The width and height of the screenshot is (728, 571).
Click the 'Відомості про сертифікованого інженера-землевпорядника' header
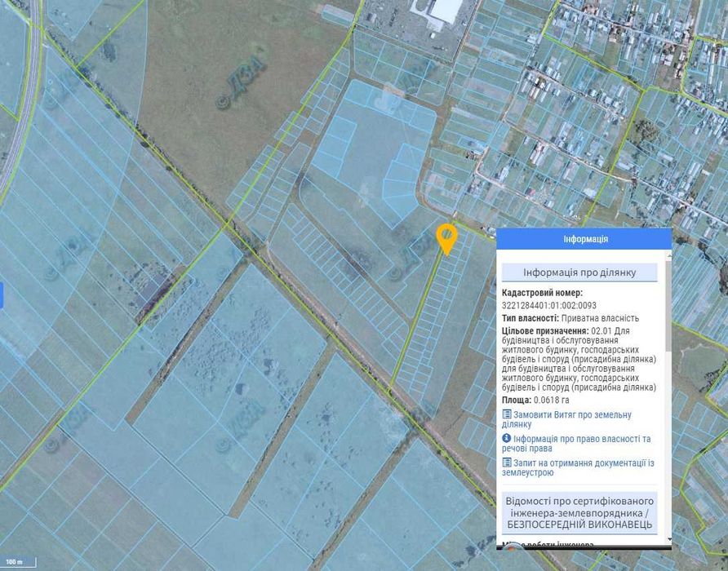tap(579, 513)
